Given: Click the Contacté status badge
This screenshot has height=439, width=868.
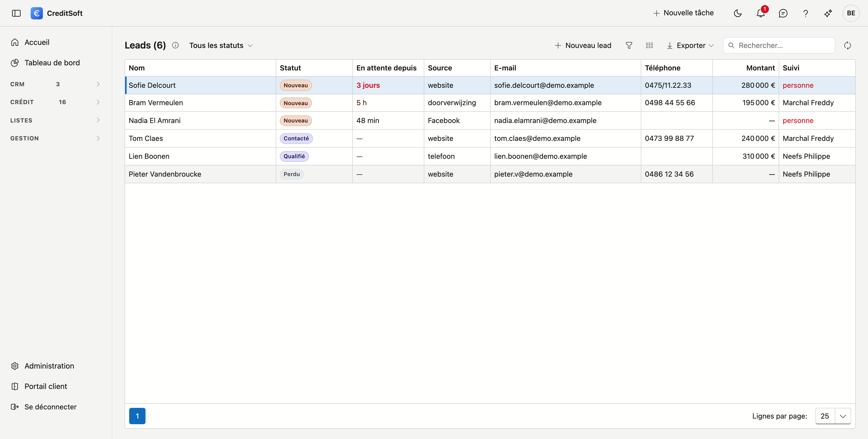Looking at the screenshot, I should tap(296, 139).
